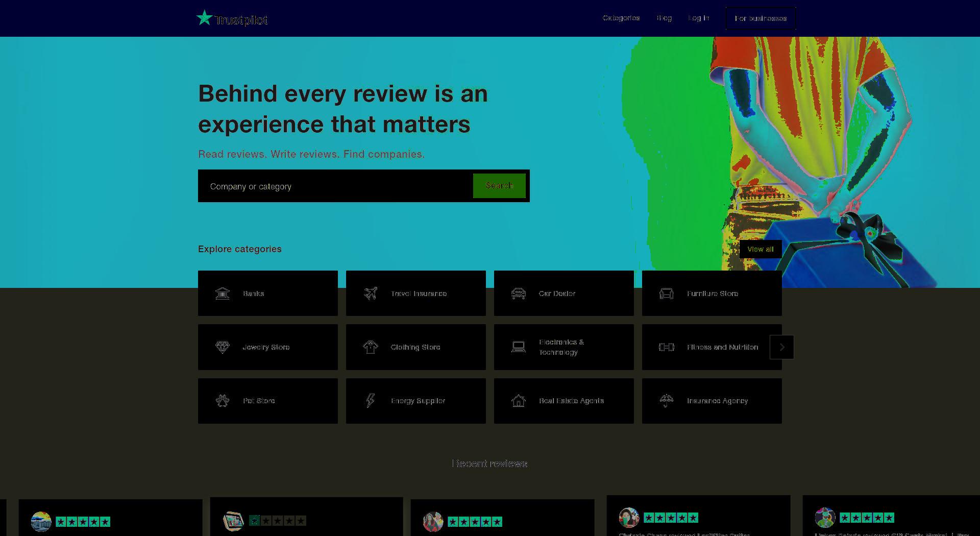Open the Jewelry Store label

[x=266, y=347]
